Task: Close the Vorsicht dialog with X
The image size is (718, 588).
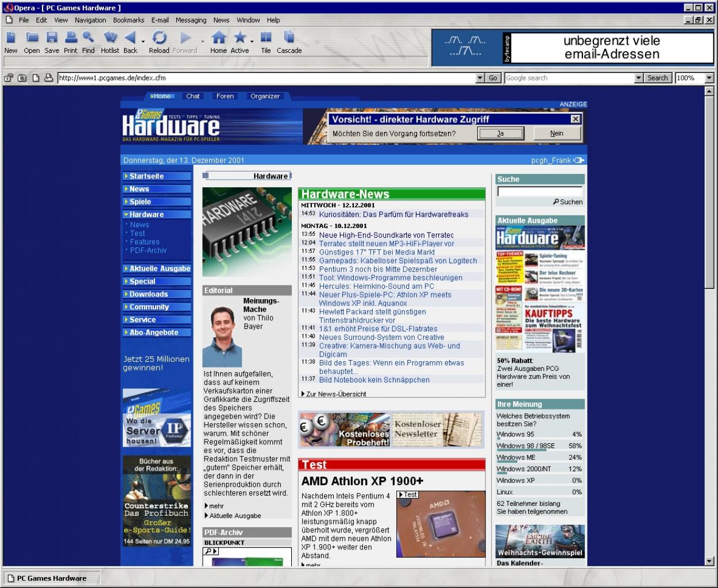Action: coord(575,119)
